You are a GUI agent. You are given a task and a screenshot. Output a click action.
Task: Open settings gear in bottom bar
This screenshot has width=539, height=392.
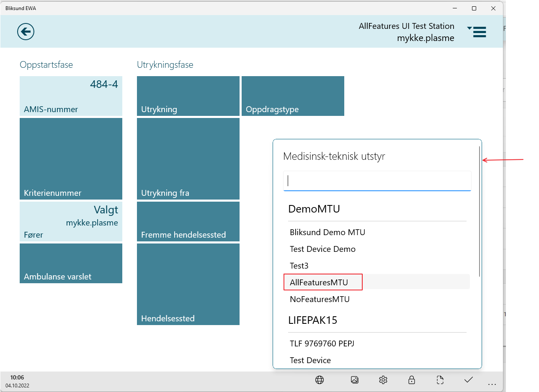tap(383, 380)
